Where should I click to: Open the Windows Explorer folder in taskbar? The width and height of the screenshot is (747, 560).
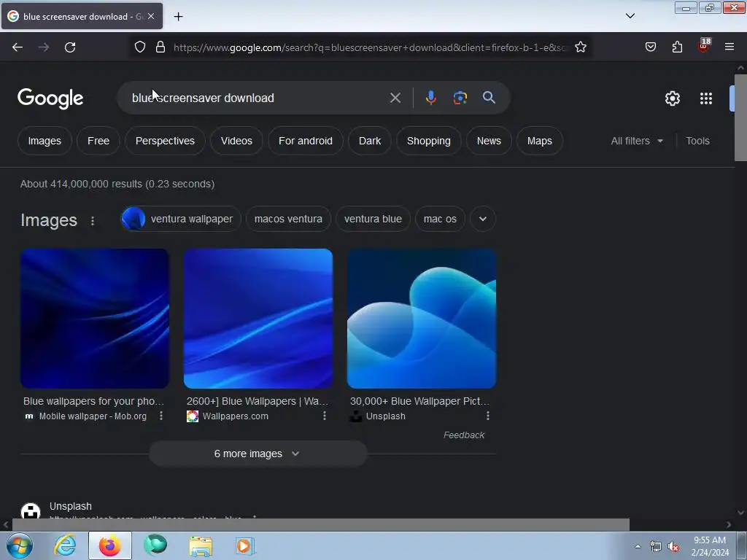201,545
